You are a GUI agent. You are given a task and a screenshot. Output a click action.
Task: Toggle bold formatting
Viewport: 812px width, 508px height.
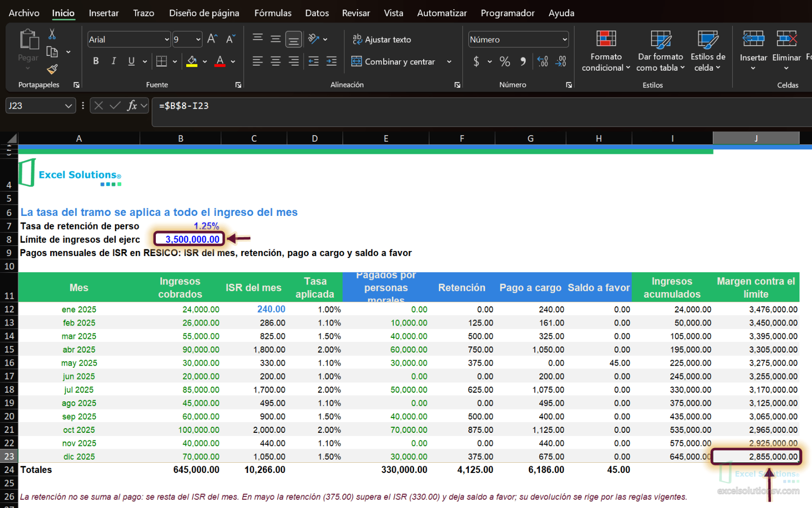96,61
